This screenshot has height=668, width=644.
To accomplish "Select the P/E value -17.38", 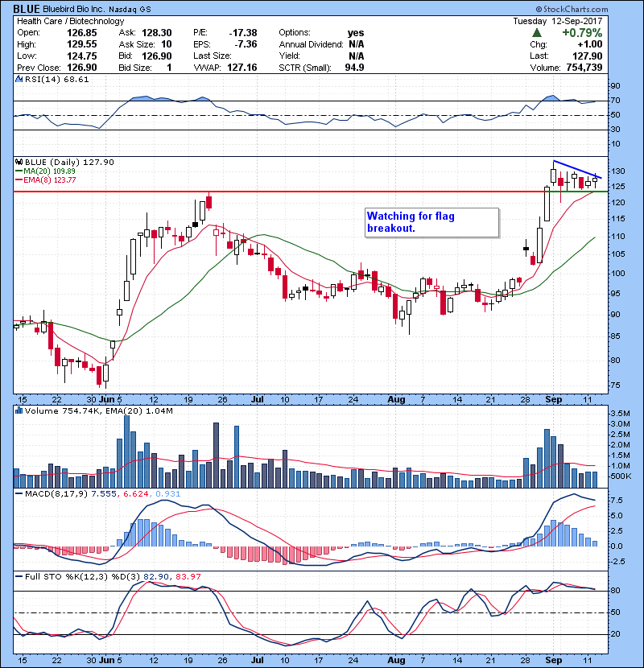I will 243,33.
